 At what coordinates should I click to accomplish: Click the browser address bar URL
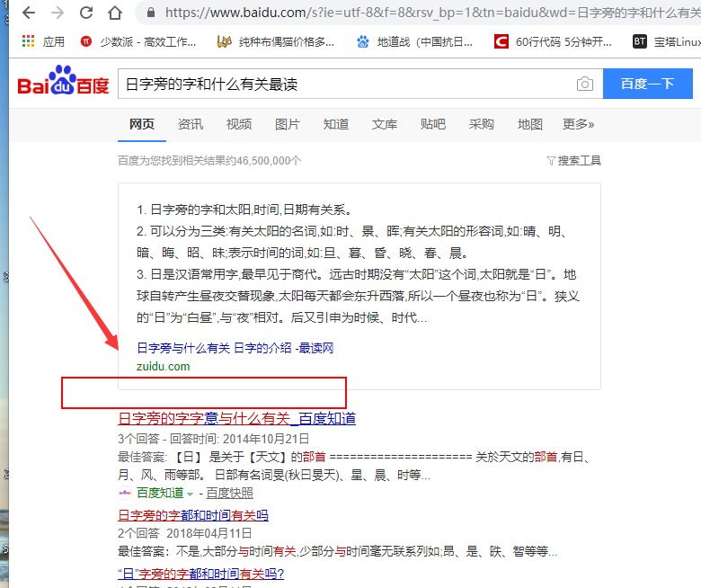tap(431, 13)
